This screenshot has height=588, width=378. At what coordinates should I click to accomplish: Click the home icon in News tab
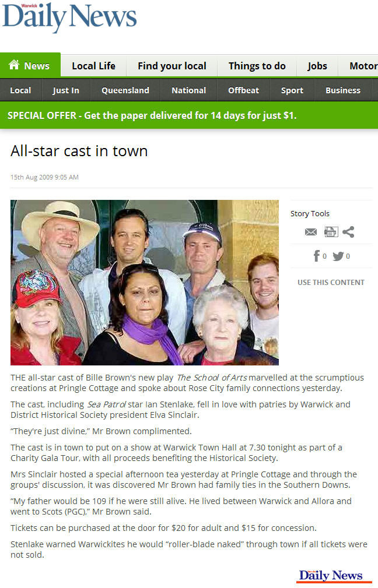[14, 65]
